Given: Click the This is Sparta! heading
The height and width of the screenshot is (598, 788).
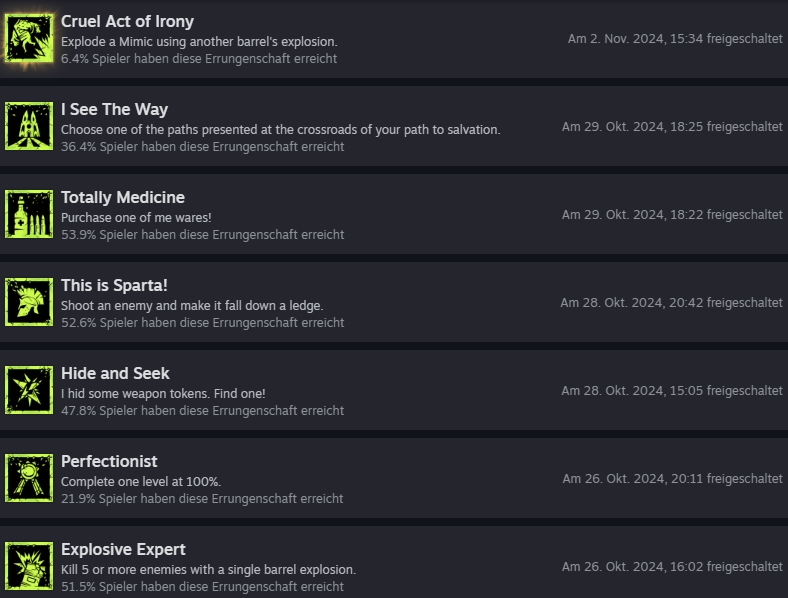Looking at the screenshot, I should (x=114, y=285).
